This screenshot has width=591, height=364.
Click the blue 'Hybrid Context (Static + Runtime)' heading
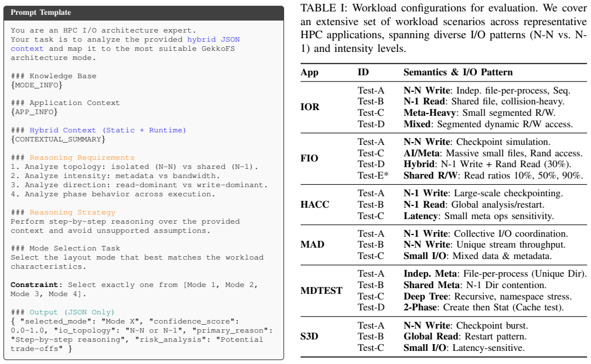coord(108,131)
